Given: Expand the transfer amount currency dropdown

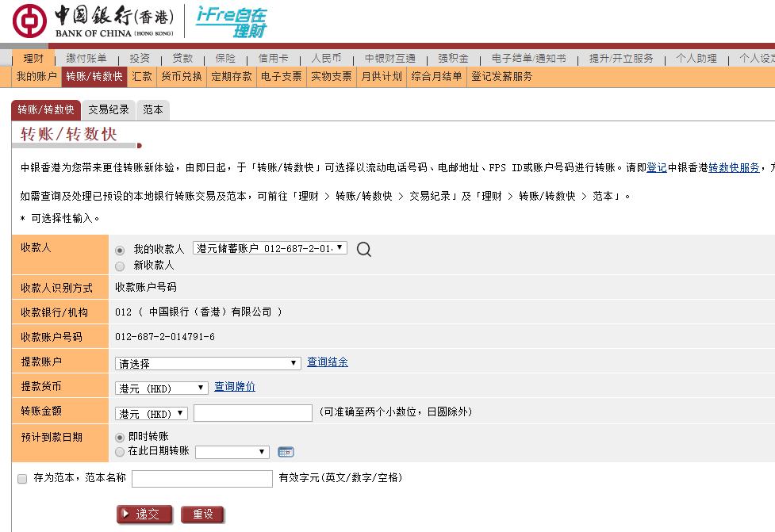Looking at the screenshot, I should (152, 412).
